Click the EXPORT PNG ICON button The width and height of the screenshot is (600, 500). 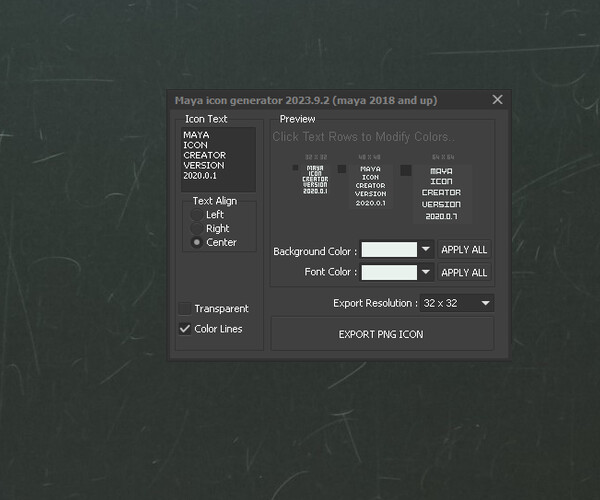(382, 334)
